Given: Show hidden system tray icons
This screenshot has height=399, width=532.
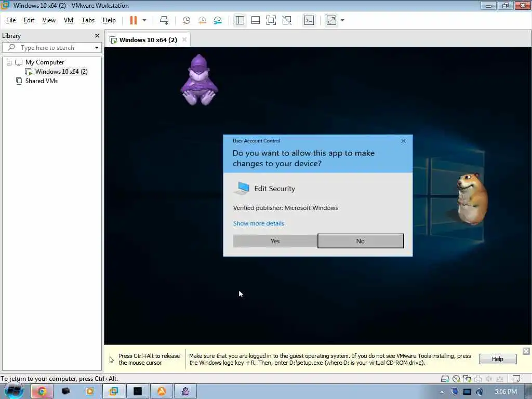Looking at the screenshot, I should (442, 392).
